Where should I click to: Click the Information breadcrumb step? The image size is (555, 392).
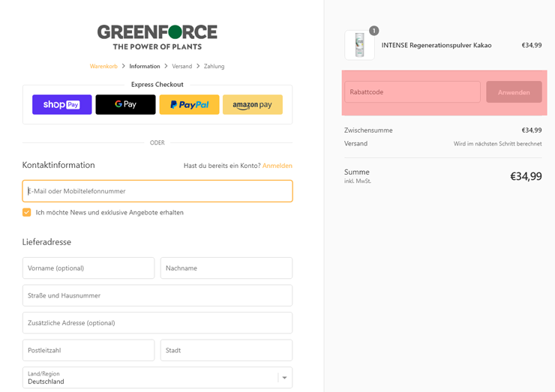[x=145, y=66]
